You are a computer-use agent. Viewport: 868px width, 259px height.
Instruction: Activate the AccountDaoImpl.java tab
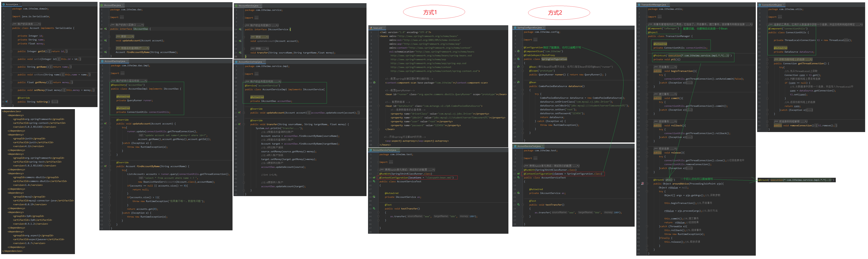point(115,61)
